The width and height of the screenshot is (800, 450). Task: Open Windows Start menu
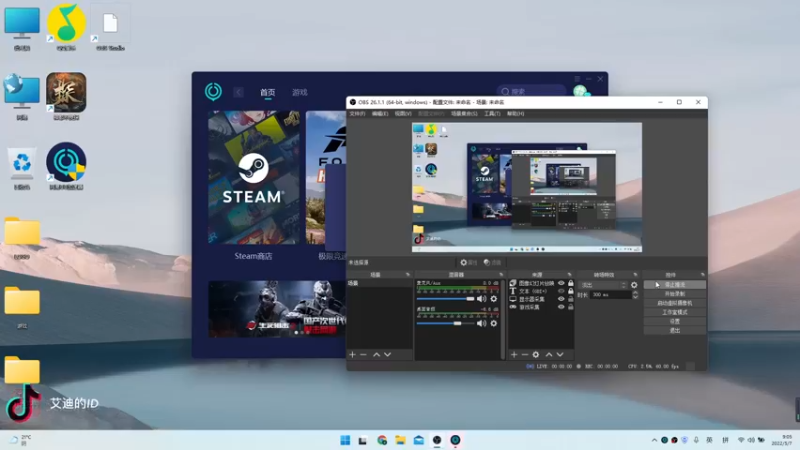click(345, 440)
